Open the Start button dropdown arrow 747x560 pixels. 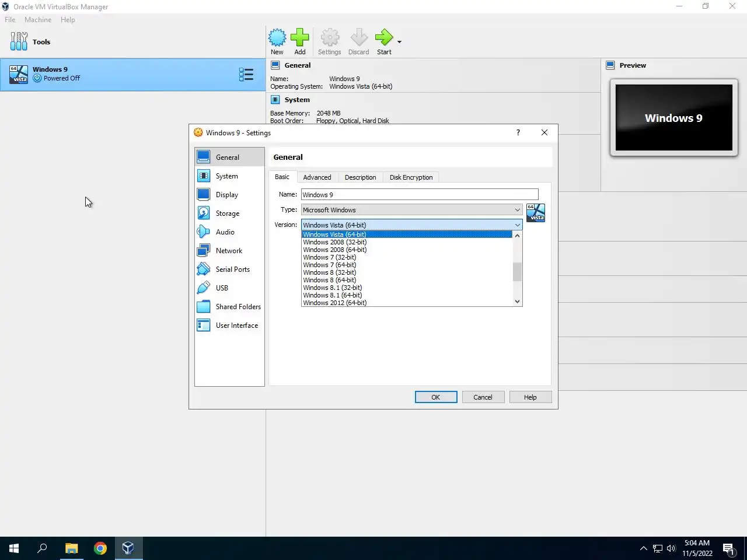[399, 42]
